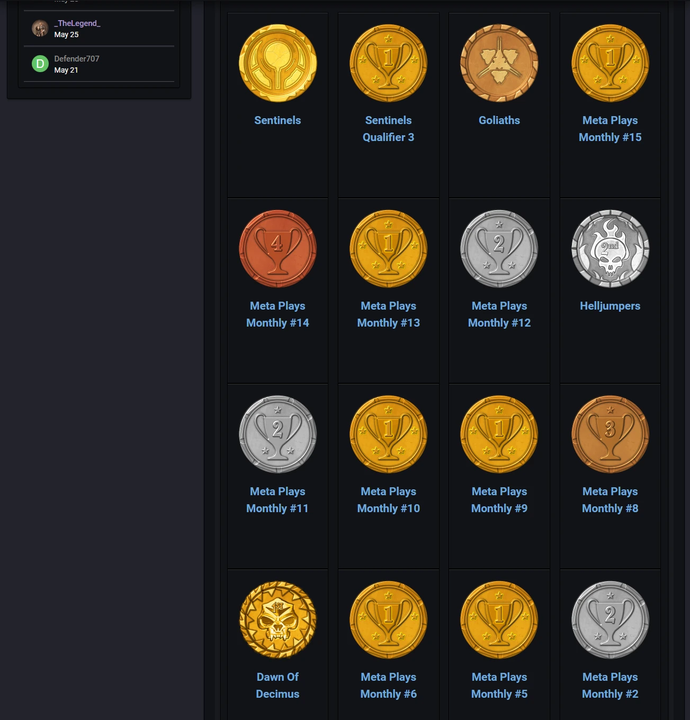This screenshot has width=690, height=720.
Task: Open the orange 4th place Monthly #14 medal
Action: point(278,249)
